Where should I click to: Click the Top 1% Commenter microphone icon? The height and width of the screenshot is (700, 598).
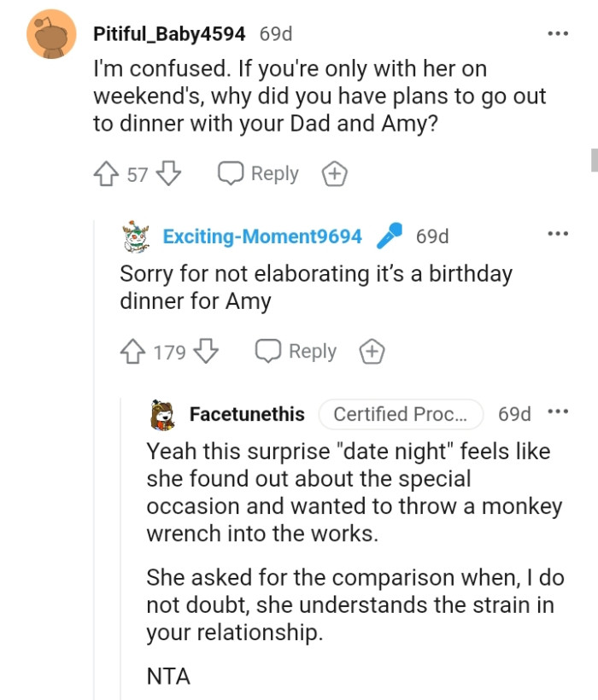click(x=391, y=236)
